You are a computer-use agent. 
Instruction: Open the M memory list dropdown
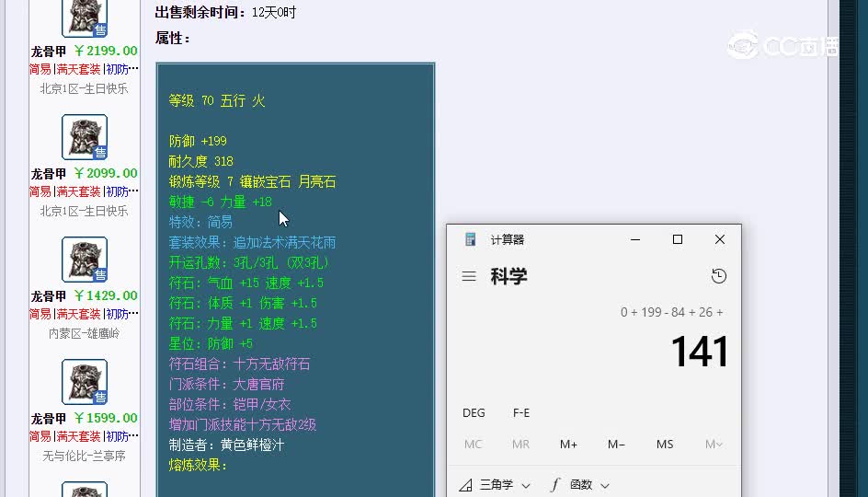pos(714,445)
